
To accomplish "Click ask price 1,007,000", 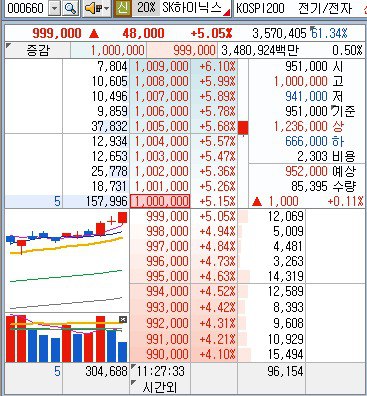I will (x=161, y=96).
